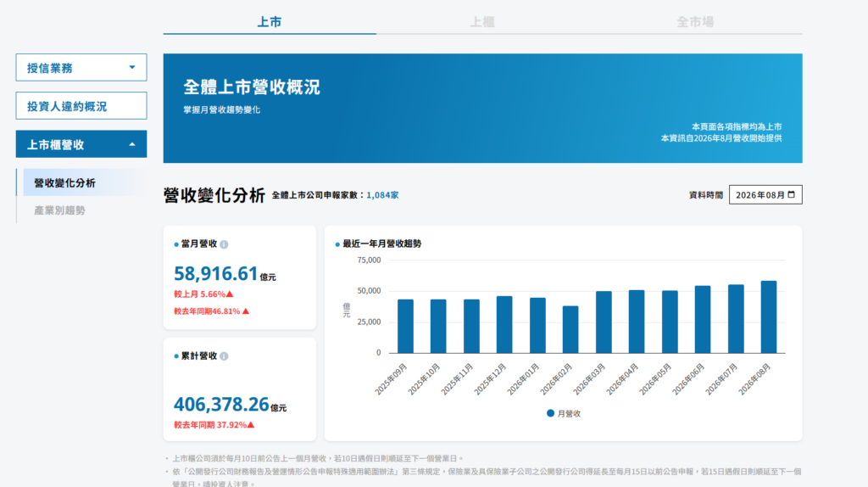Click the 2026年08月 x-axis label
868x487 pixels.
(x=754, y=379)
